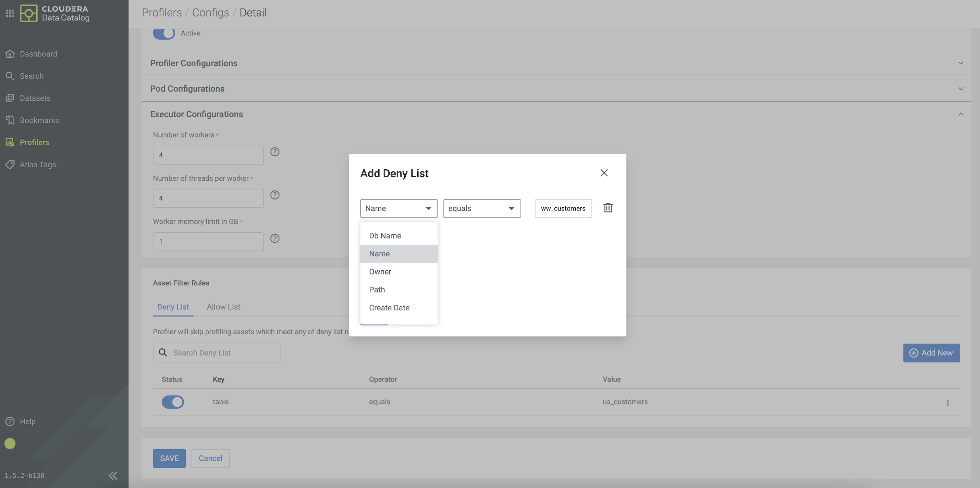Disable the us_customers deny rule toggle
This screenshot has height=488, width=980.
173,402
